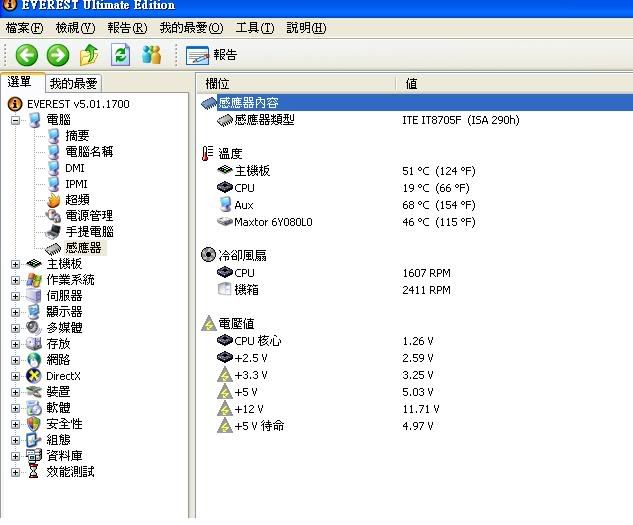Expand the 作業系統 operating system node
Viewport: 633px width, 525px height.
point(16,280)
